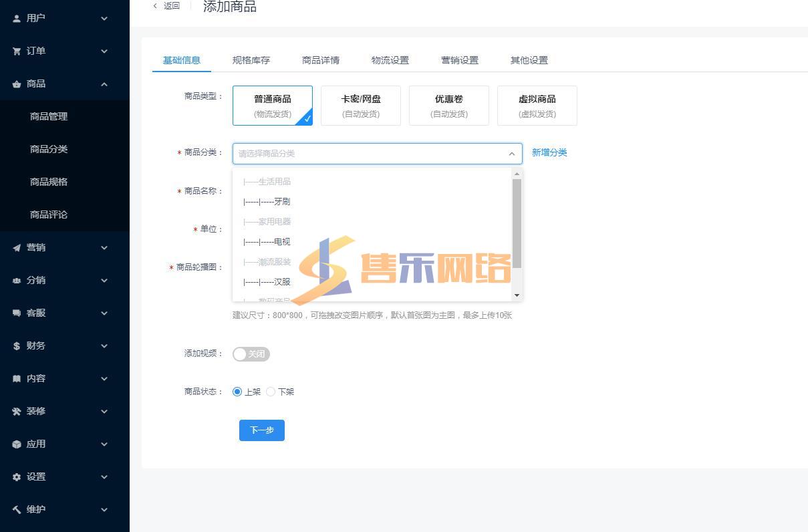Open 商品评论 in sidebar
Screen dimensions: 808x532
49,215
